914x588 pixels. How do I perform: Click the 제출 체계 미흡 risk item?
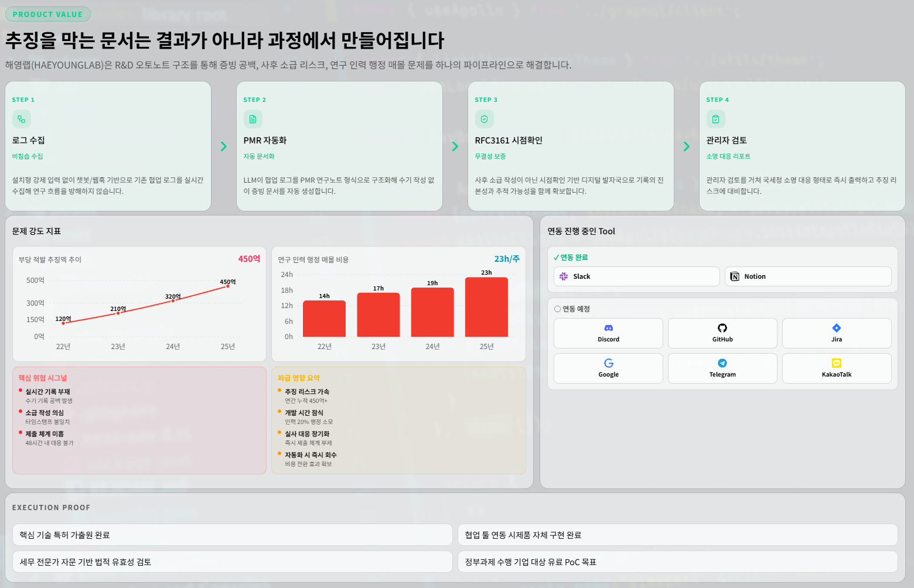(x=45, y=434)
